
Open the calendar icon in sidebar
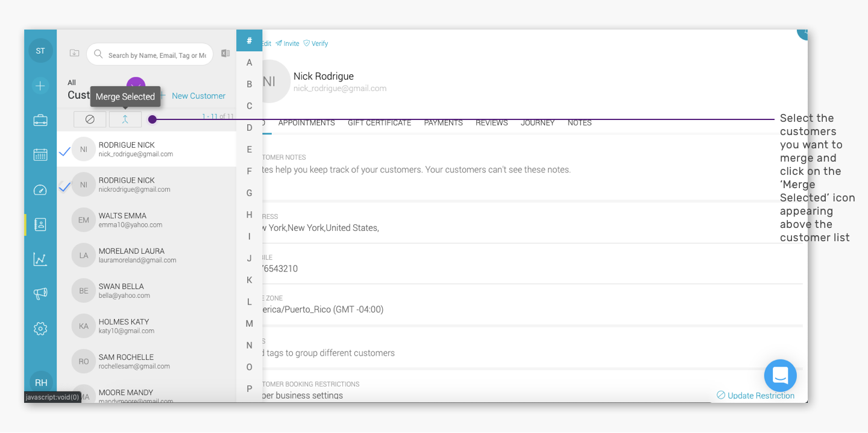point(40,155)
